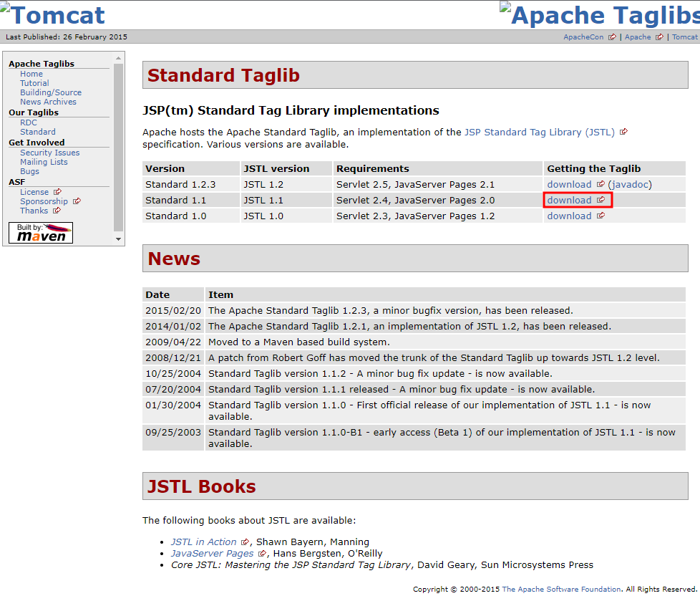Click the 01/30/2004 news date cell
Image resolution: width=700 pixels, height=606 pixels.
(173, 410)
